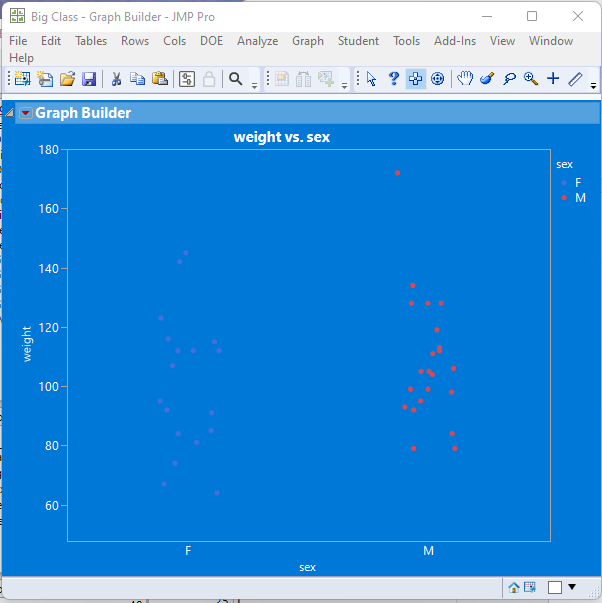Maximize the JMP Graph Builder window
Screen dimensions: 602x603
(532, 16)
